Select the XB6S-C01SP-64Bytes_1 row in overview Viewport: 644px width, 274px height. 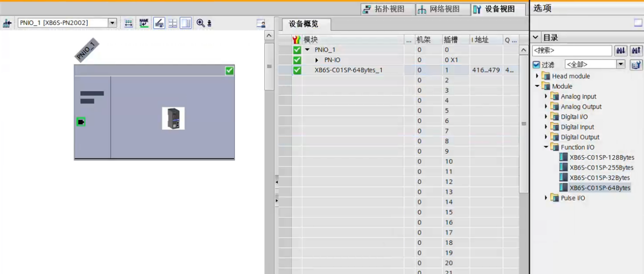coord(348,70)
